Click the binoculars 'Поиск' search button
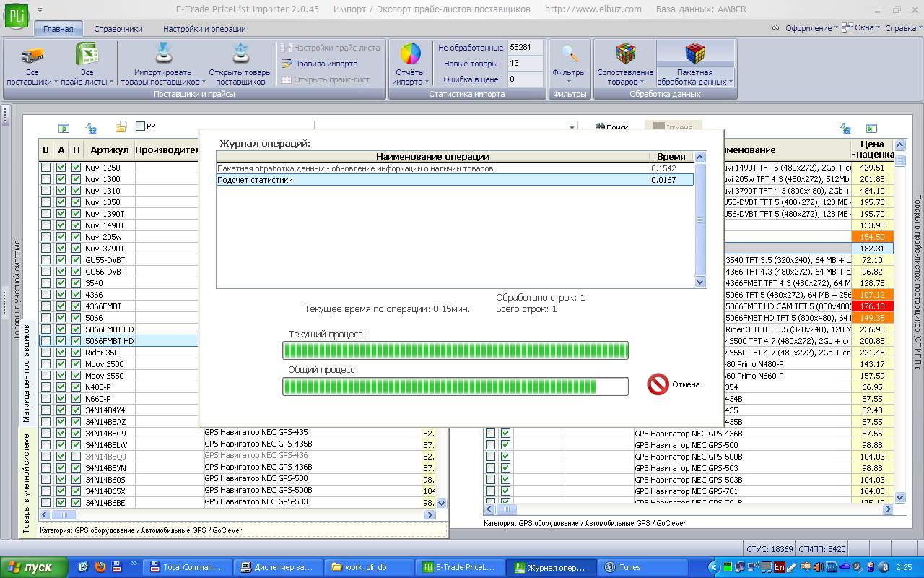Image resolution: width=924 pixels, height=578 pixels. 611,128
